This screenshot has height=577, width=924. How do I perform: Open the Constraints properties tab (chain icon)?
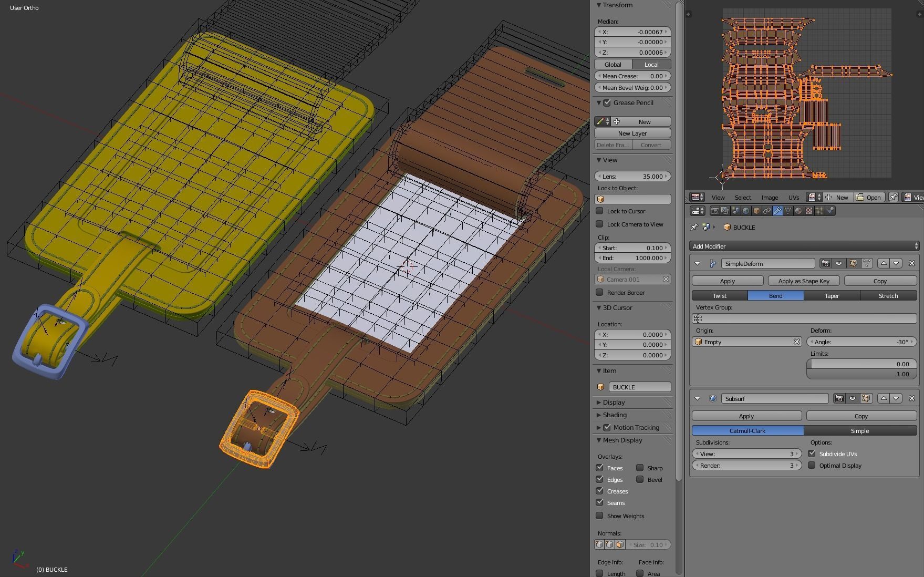pyautogui.click(x=767, y=211)
